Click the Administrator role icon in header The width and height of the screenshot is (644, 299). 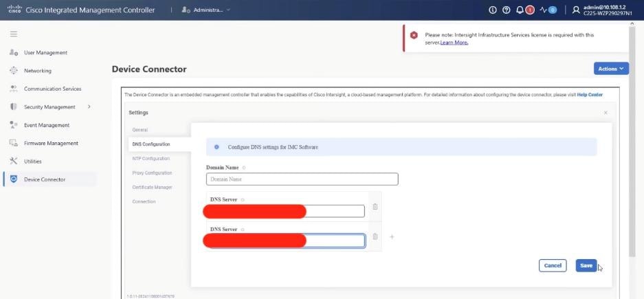click(x=186, y=10)
